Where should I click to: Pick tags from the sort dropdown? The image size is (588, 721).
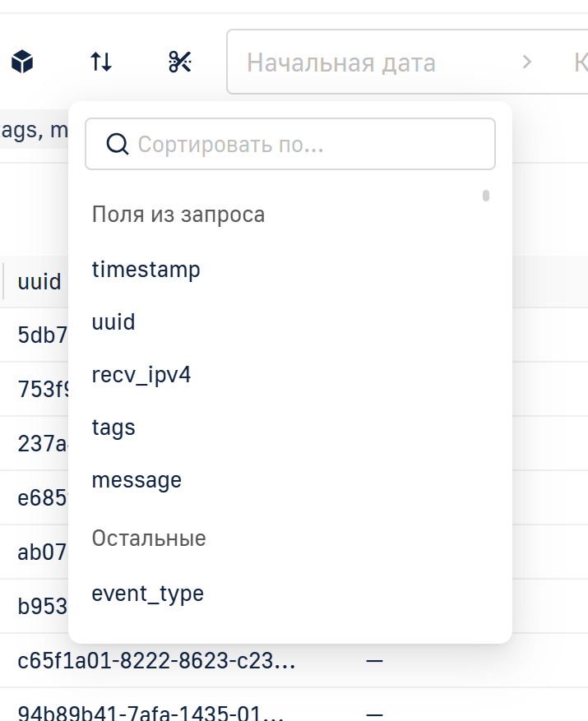113,428
